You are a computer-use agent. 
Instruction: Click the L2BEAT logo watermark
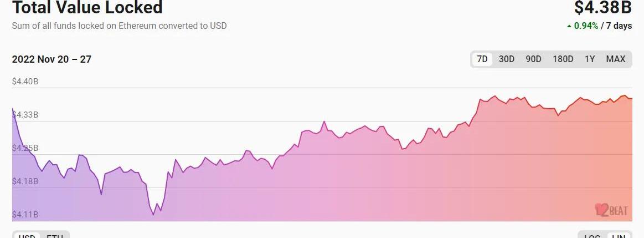[x=611, y=210]
